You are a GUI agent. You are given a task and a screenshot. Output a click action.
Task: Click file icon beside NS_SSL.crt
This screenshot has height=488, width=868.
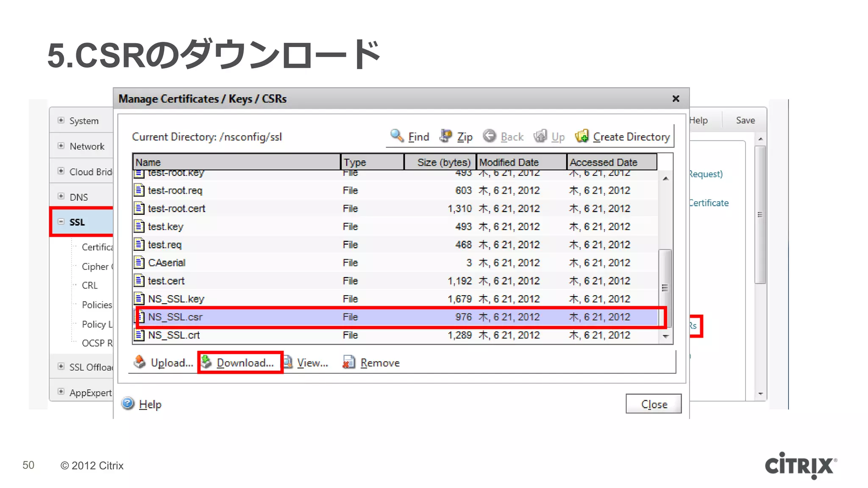click(x=139, y=335)
